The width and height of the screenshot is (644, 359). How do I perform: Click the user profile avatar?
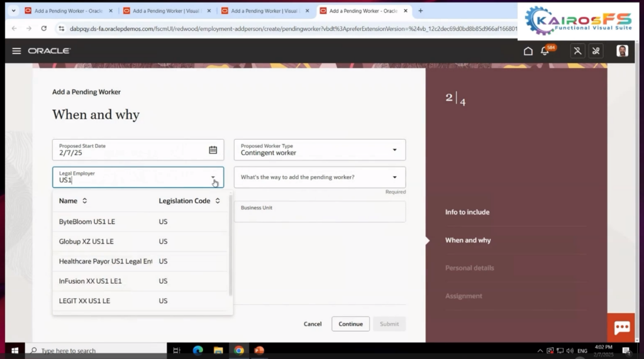click(x=622, y=51)
